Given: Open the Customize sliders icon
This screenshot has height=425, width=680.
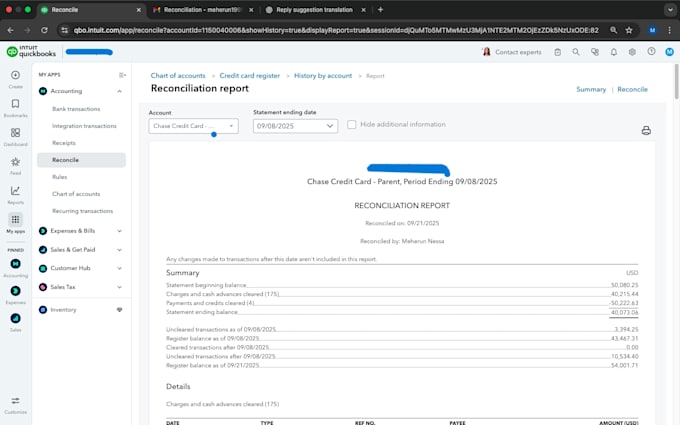Looking at the screenshot, I should click(15, 401).
